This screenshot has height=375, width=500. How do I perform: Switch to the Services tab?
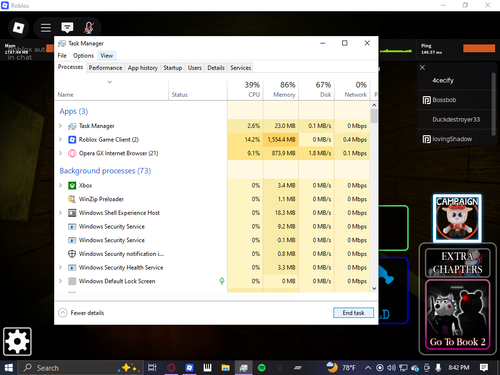241,68
